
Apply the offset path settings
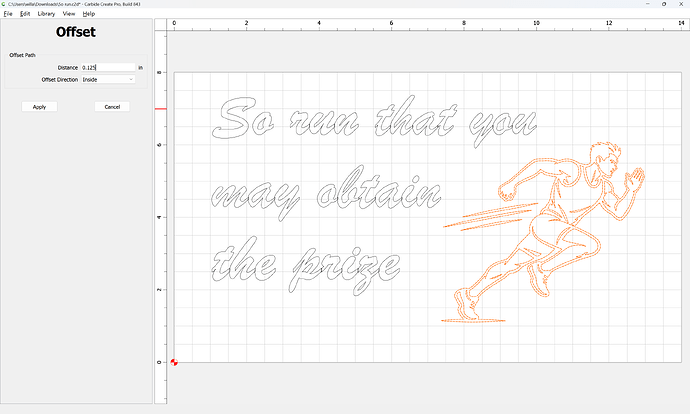coord(39,106)
